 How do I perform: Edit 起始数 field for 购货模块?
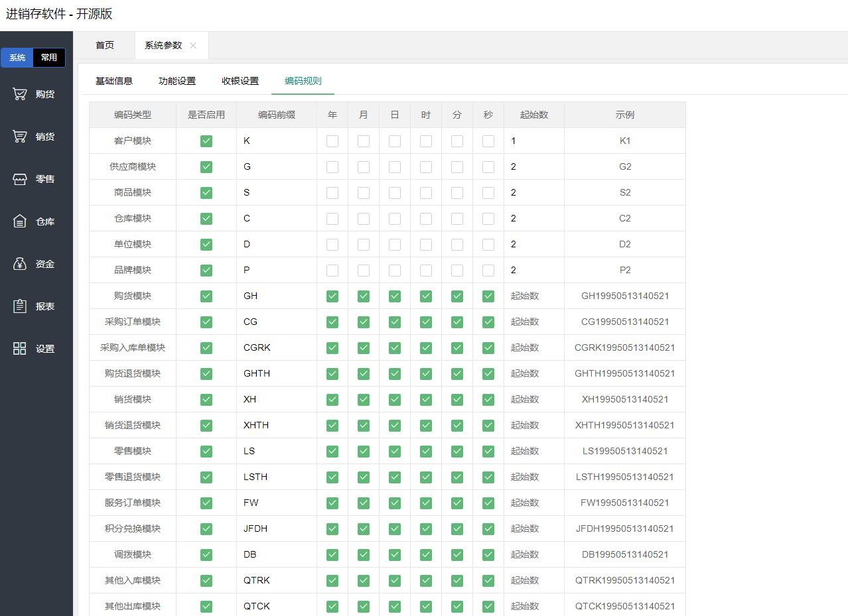[534, 296]
